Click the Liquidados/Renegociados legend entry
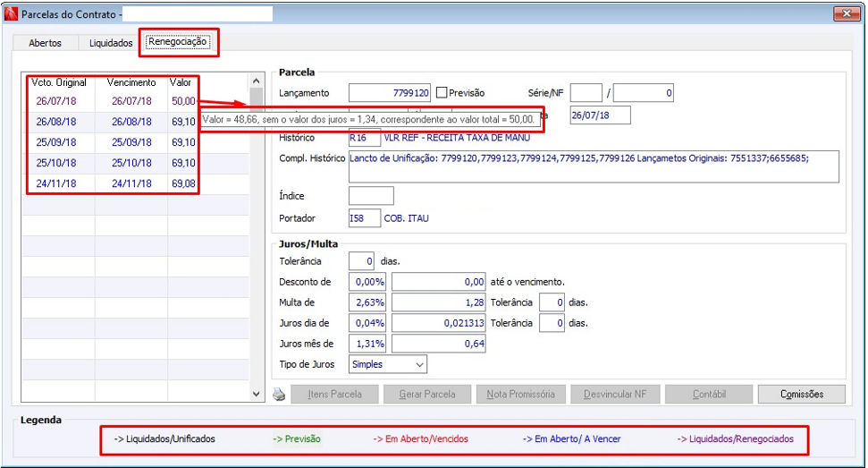This screenshot has height=468, width=868. [x=735, y=438]
